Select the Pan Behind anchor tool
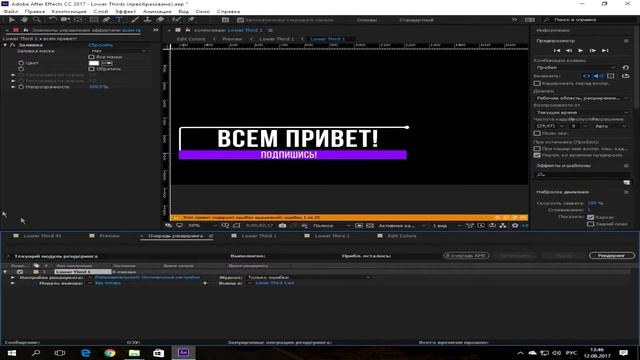The height and width of the screenshot is (360, 640). tap(78, 20)
